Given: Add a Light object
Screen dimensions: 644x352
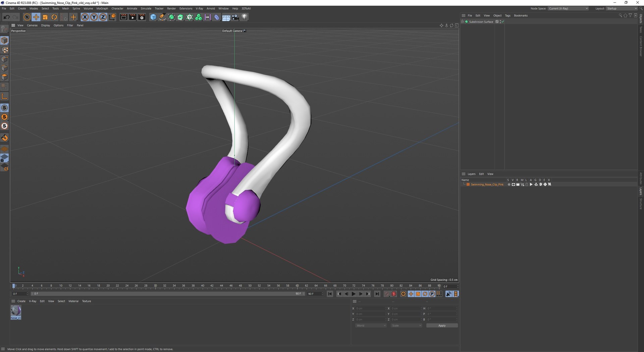Looking at the screenshot, I should [245, 17].
